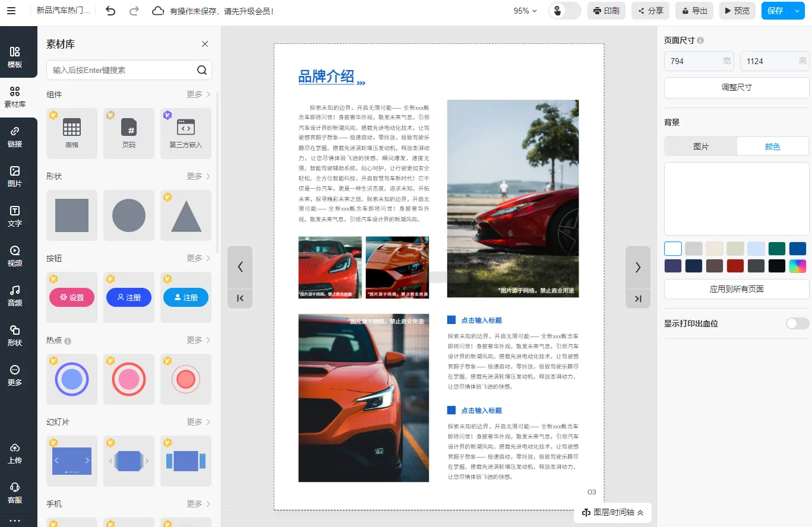Open the 音频 audio panel
The width and height of the screenshot is (812, 527).
point(15,296)
